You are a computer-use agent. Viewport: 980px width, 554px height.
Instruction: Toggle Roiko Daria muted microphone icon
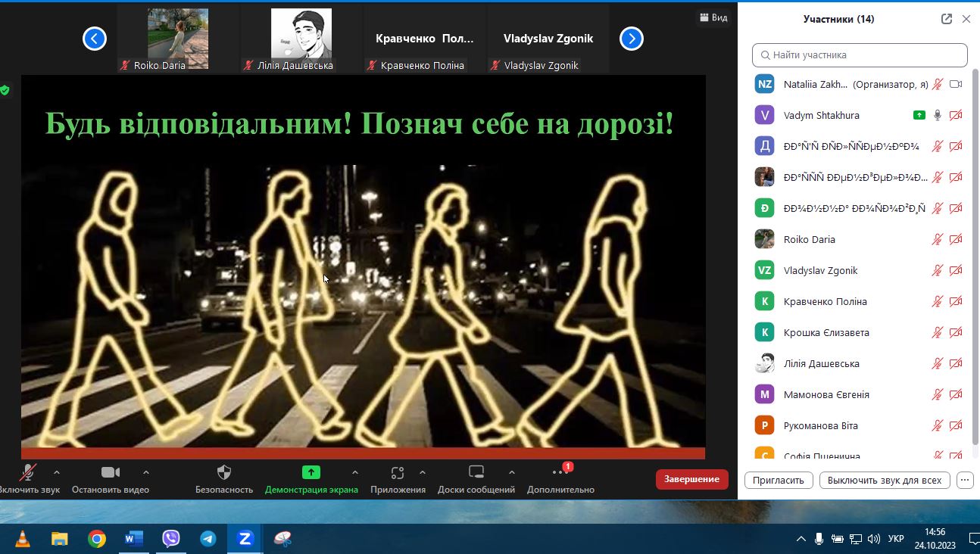(938, 240)
